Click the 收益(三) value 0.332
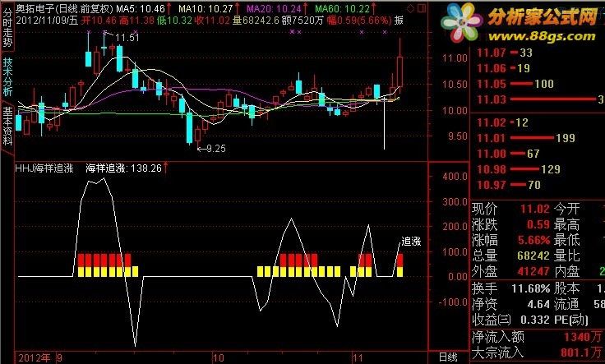 (535, 320)
